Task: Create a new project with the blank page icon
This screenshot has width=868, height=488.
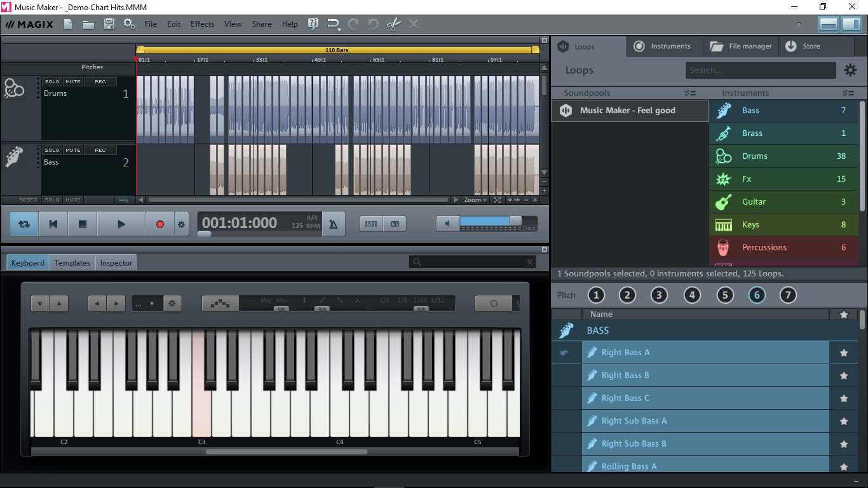Action: coord(68,24)
